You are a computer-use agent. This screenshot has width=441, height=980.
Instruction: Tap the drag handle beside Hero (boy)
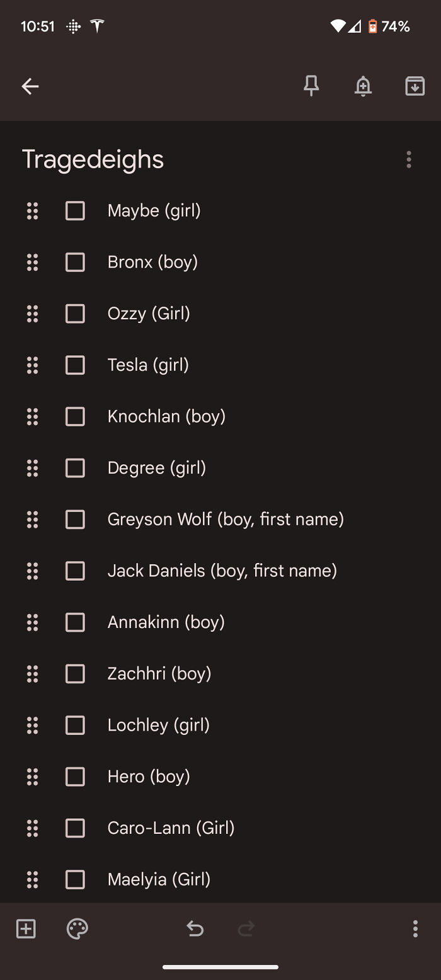point(32,777)
